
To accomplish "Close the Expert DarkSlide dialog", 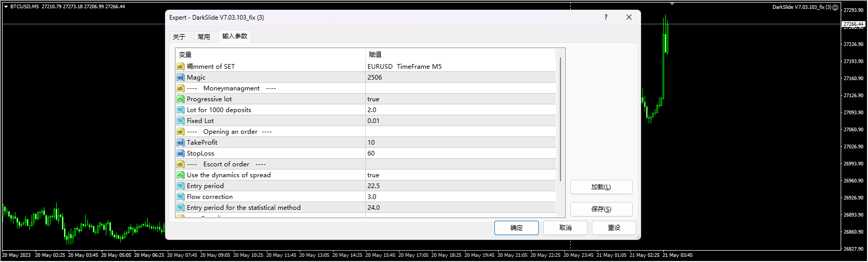I will [629, 17].
